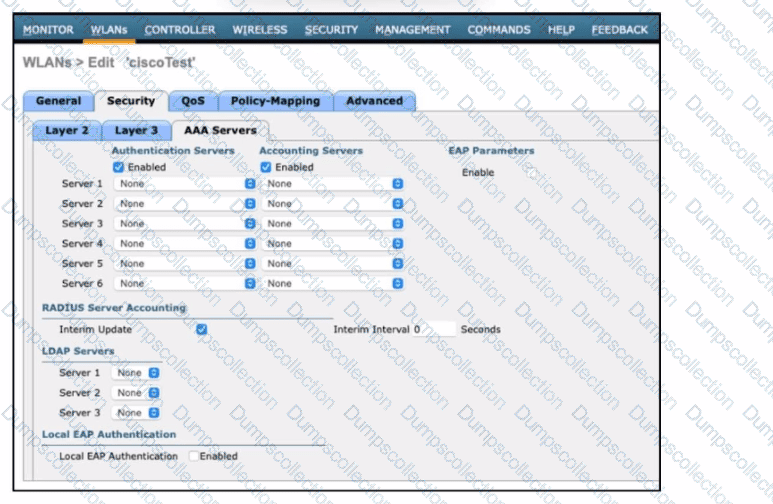Expand Authentication Server 3 dropdown

tap(185, 224)
